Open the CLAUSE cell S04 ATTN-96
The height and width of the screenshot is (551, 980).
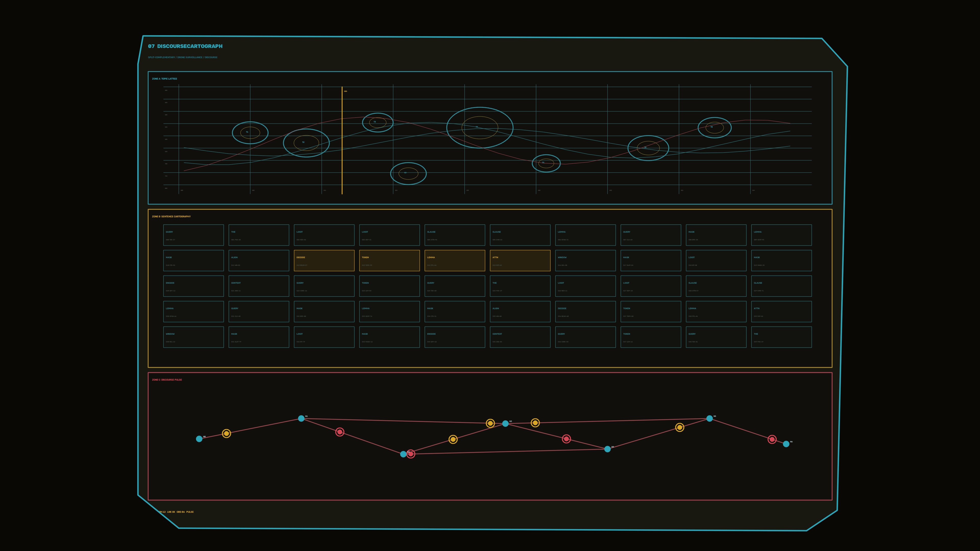455,235
